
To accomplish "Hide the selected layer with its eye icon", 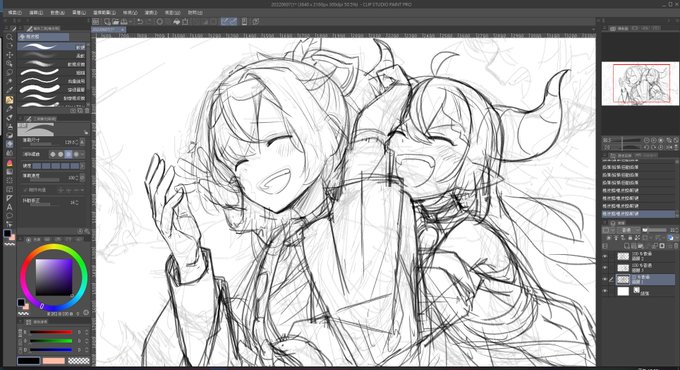I will pos(605,279).
